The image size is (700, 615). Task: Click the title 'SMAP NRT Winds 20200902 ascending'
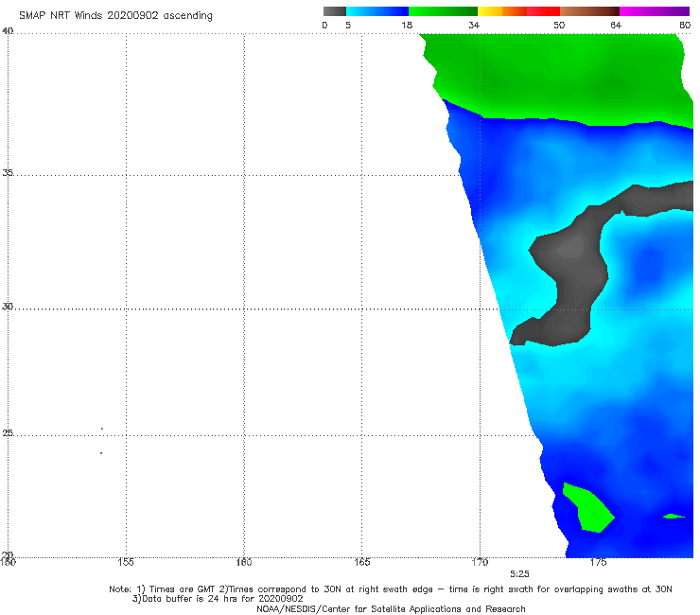tap(115, 15)
